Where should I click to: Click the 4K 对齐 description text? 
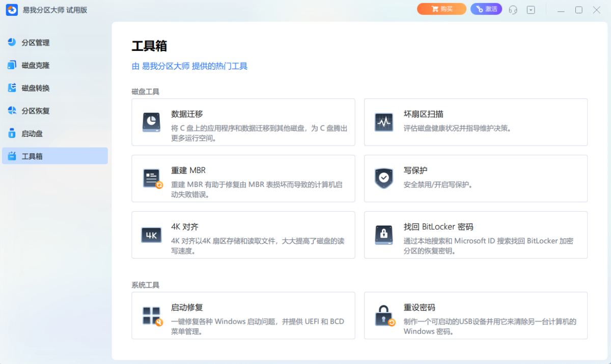click(258, 246)
